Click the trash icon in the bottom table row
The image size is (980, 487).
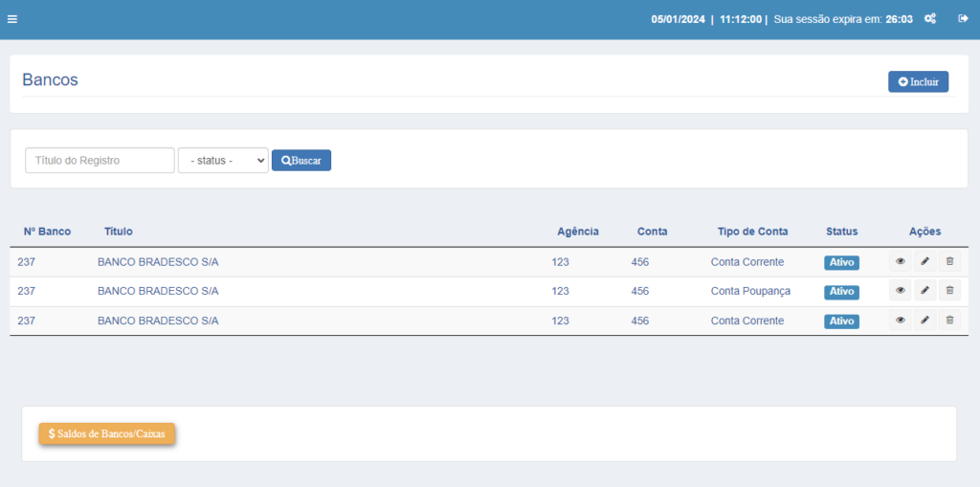(949, 321)
